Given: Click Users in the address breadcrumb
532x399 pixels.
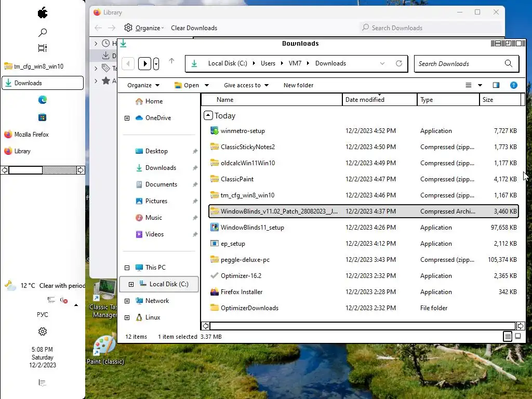Looking at the screenshot, I should click(x=268, y=63).
